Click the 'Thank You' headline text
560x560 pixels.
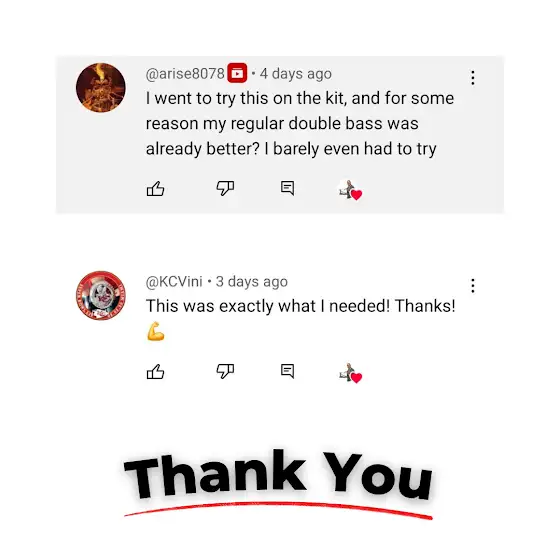(278, 475)
